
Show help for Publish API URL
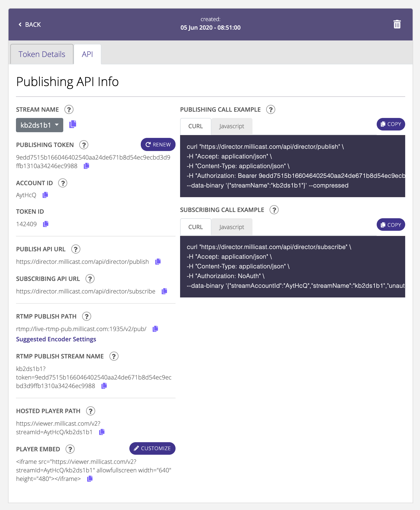pos(76,249)
